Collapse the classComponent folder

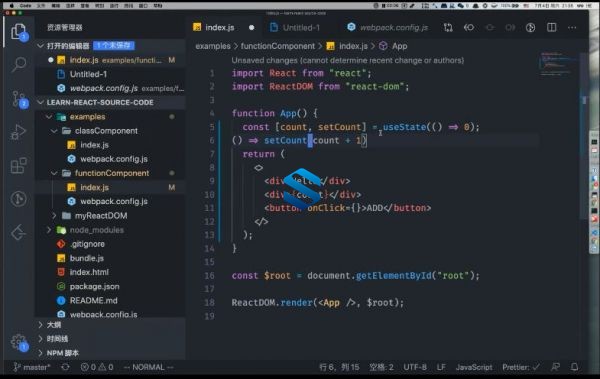point(54,131)
